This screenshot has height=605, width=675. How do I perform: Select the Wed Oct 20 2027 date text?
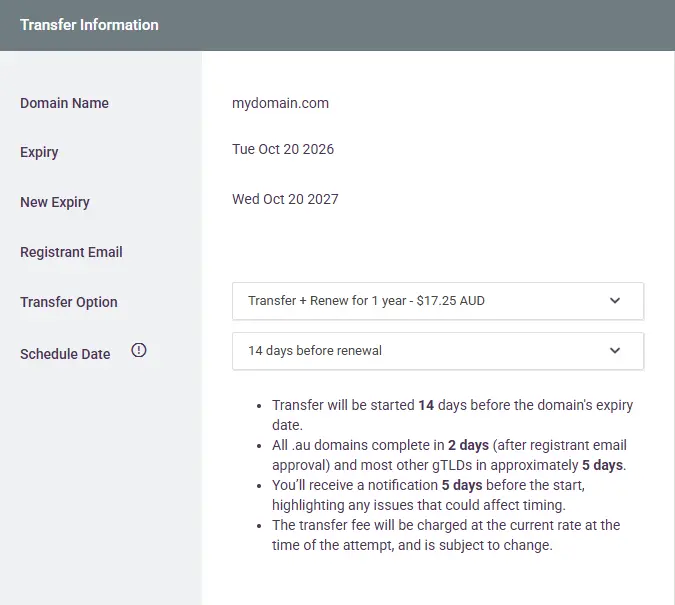click(x=285, y=199)
